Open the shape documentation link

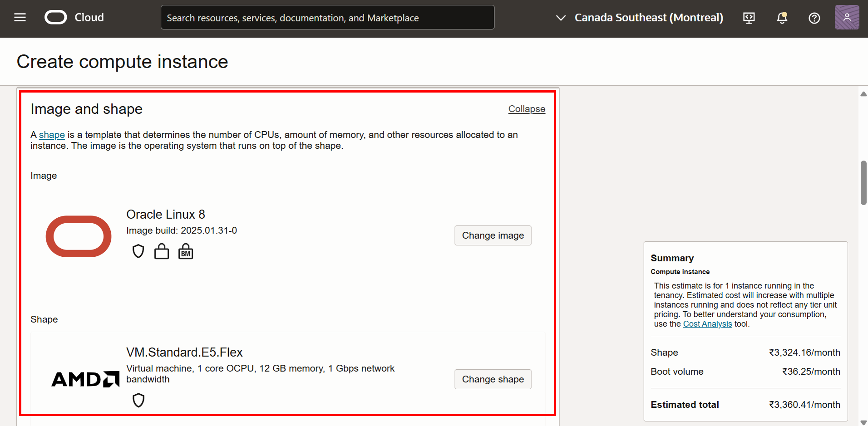[52, 135]
